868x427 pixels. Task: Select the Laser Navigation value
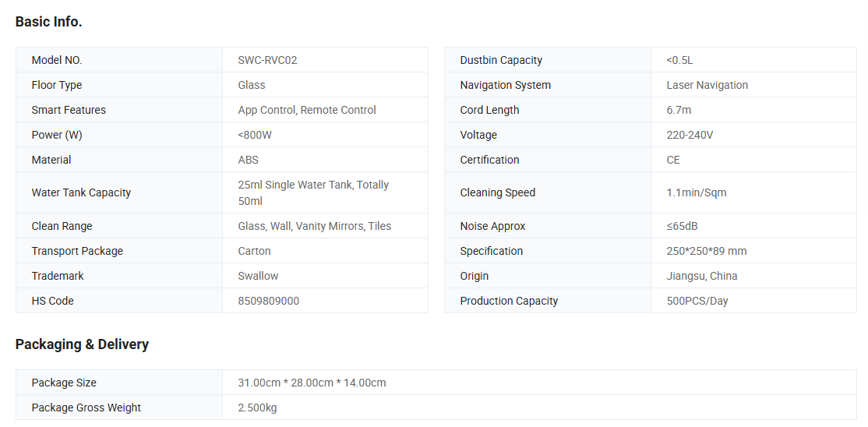707,85
